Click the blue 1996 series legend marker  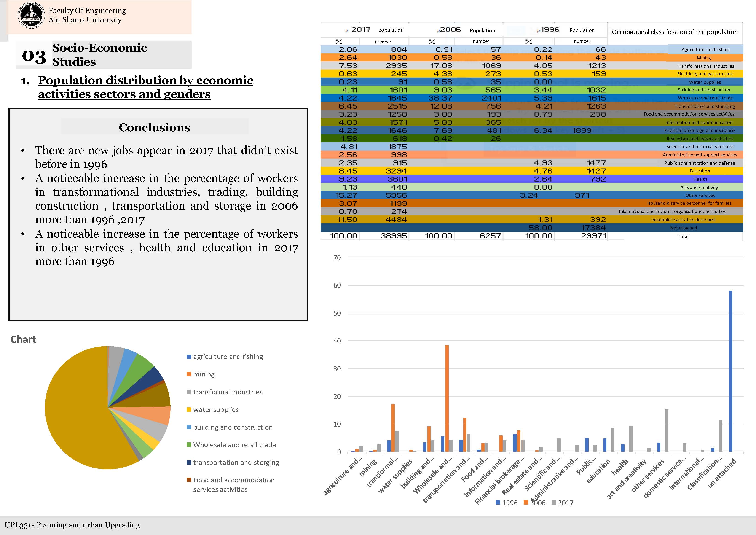[x=498, y=502]
